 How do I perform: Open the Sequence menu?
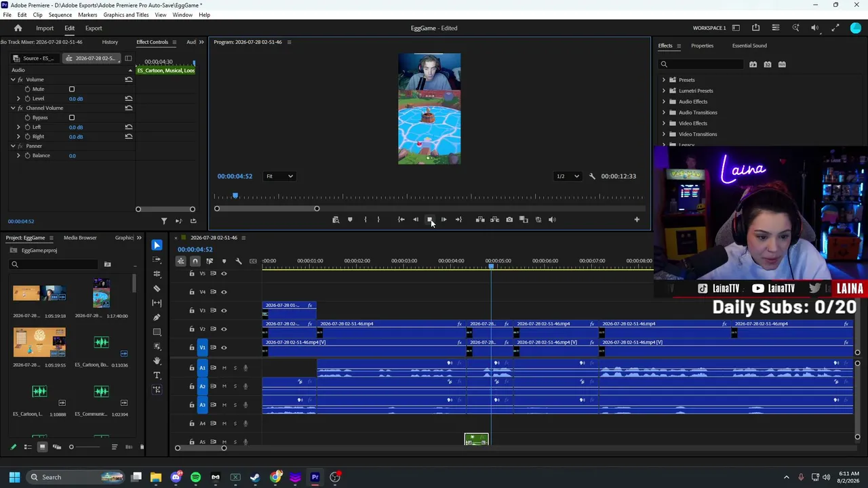(60, 15)
